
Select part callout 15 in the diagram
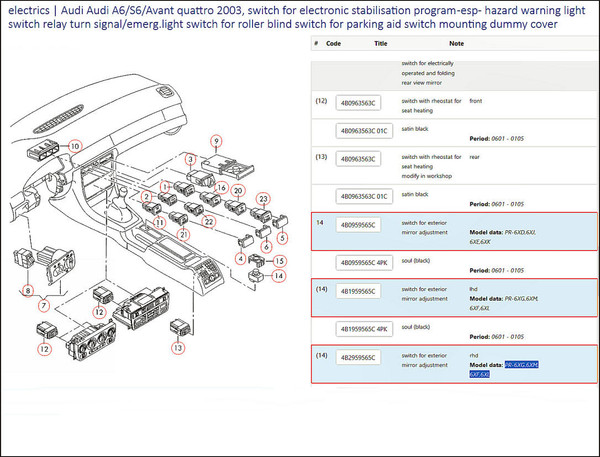tap(280, 260)
